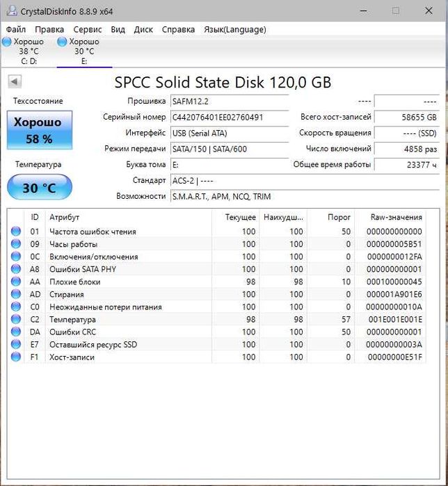
Task: Click the serial number field C442076401EE02760491
Action: pos(230,118)
